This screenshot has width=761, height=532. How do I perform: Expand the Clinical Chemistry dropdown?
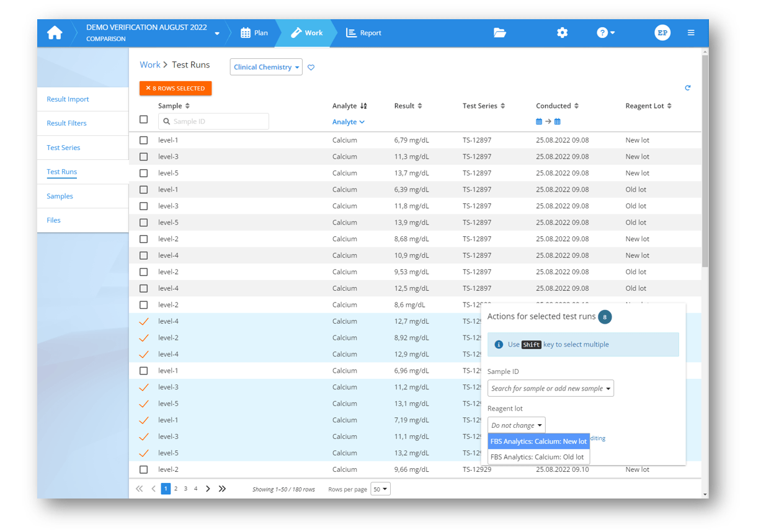[266, 67]
